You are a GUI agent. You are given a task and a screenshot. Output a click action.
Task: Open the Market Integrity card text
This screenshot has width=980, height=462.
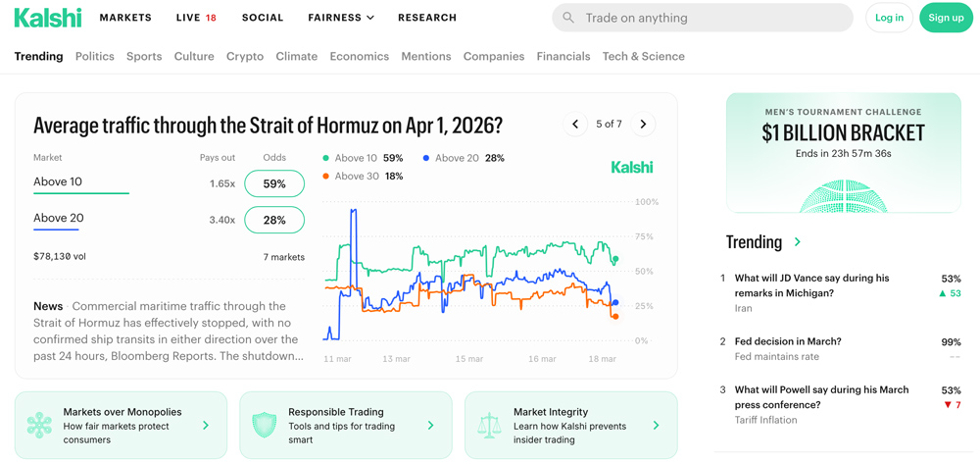click(x=570, y=426)
